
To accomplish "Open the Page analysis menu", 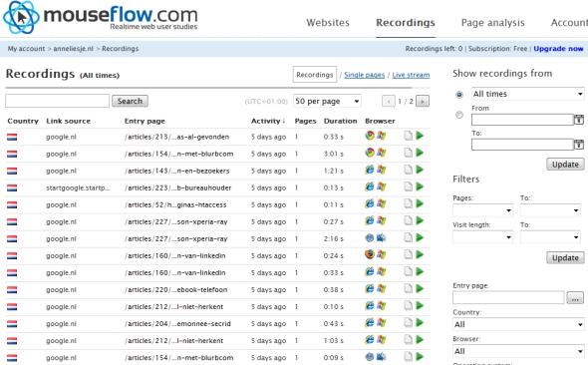I will pyautogui.click(x=492, y=23).
